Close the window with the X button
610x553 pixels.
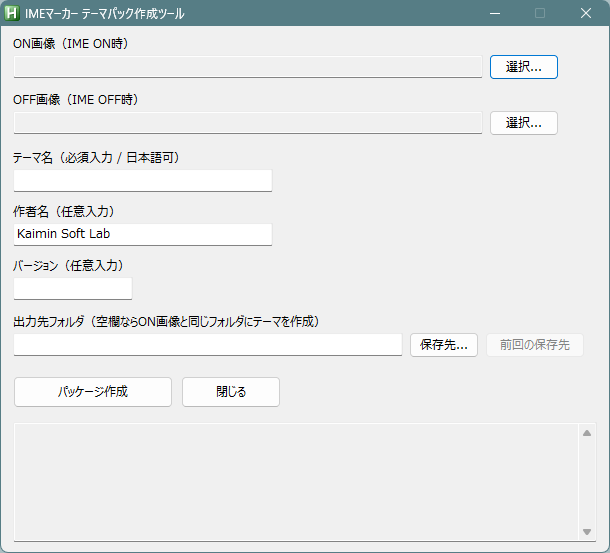585,13
